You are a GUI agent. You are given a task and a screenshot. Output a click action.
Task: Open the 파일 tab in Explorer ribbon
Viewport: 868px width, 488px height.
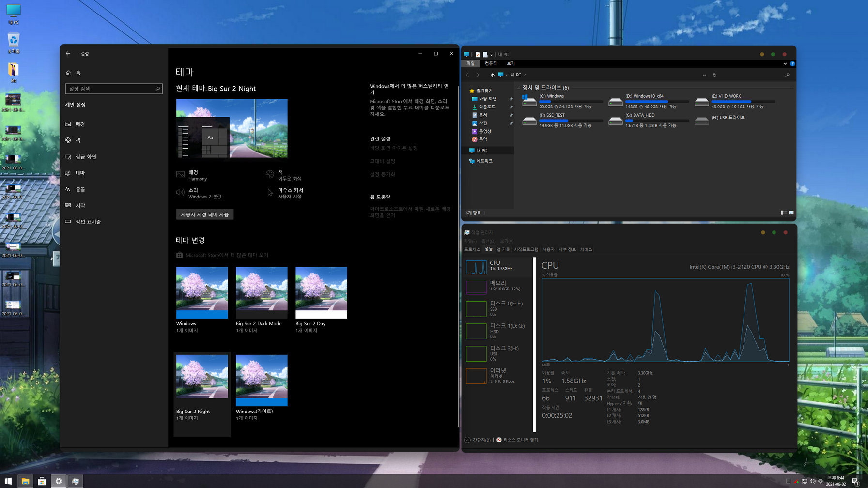[470, 63]
